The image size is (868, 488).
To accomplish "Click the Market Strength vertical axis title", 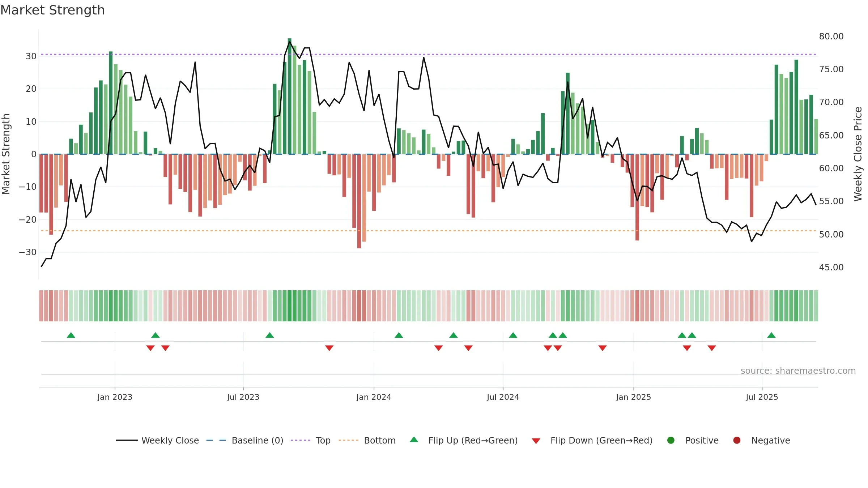I will coord(6,154).
